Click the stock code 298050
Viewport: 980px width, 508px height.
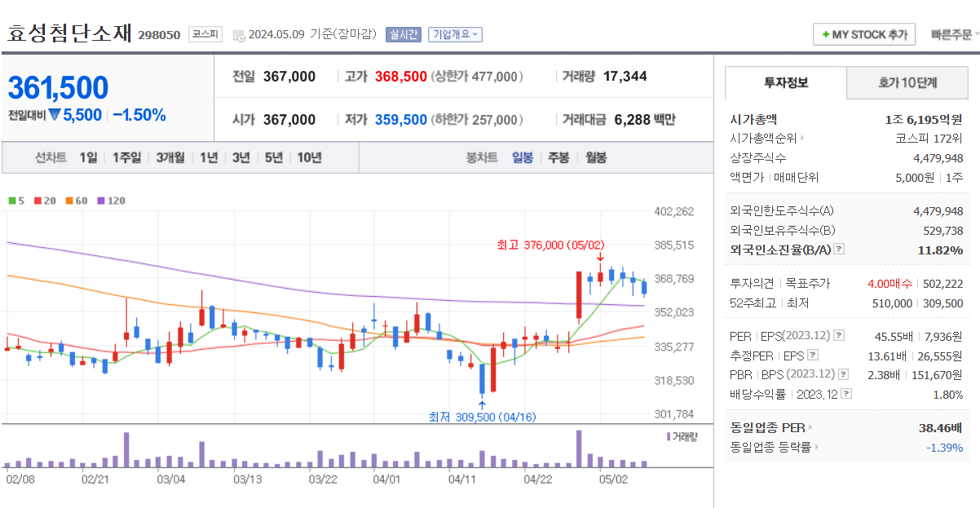(159, 35)
